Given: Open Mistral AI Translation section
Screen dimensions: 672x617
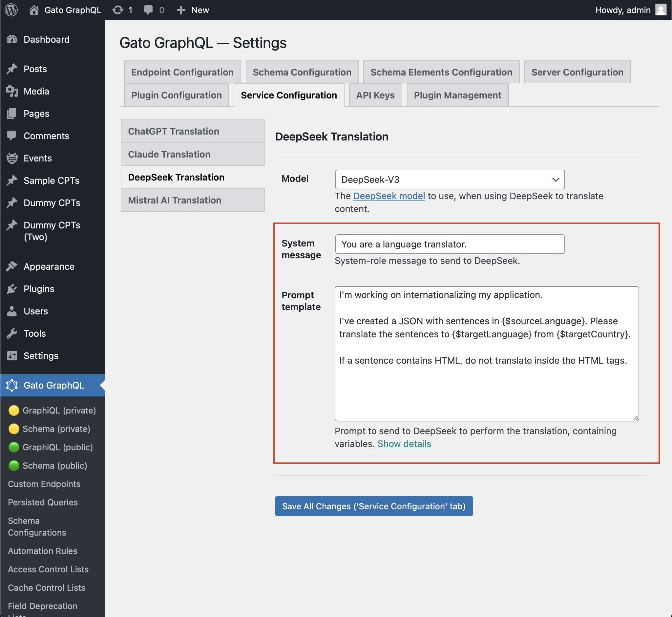Looking at the screenshot, I should tap(193, 200).
